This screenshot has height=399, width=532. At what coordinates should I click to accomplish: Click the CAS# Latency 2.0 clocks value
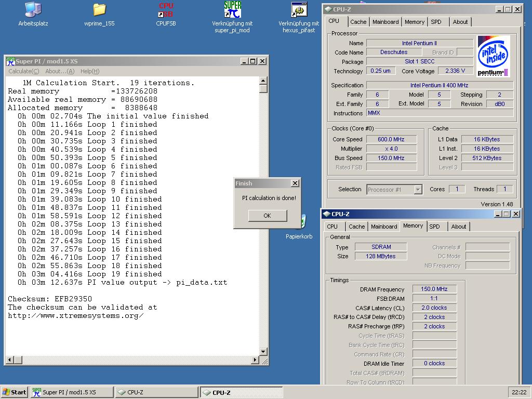(x=434, y=308)
